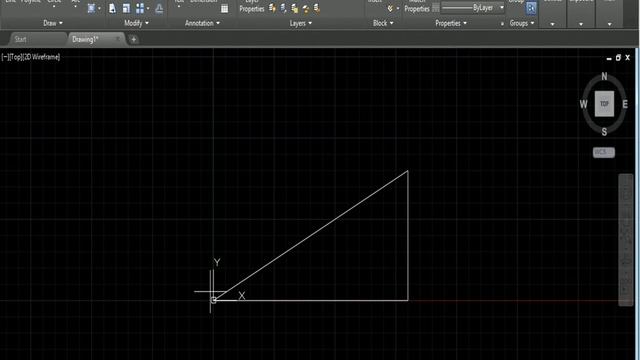
Task: Open the viewport controls [-] label
Action: tap(5, 57)
